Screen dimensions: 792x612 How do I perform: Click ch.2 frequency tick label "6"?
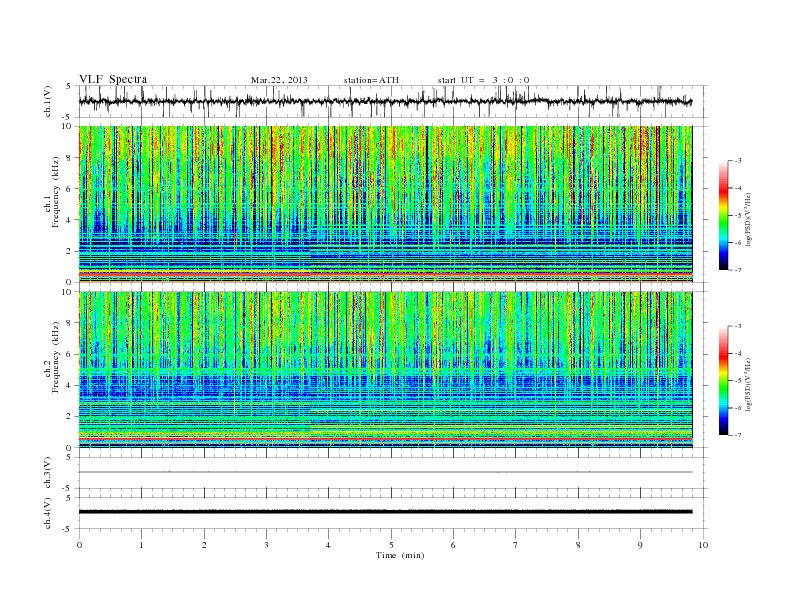70,354
